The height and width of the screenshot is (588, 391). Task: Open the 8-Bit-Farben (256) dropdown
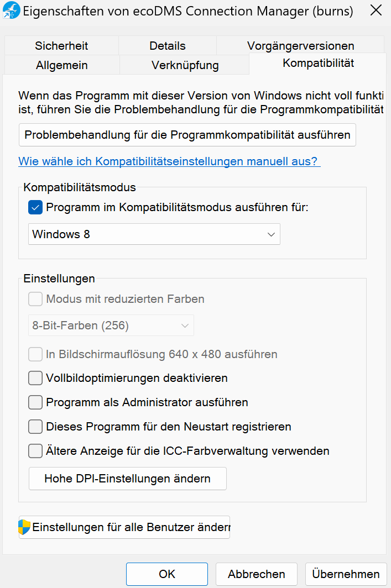(111, 326)
